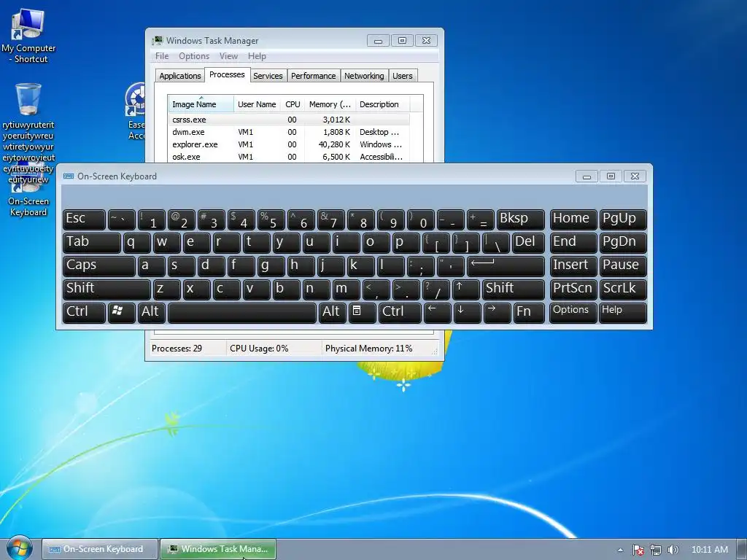Click the network tray icon
The height and width of the screenshot is (560, 747).
656,550
